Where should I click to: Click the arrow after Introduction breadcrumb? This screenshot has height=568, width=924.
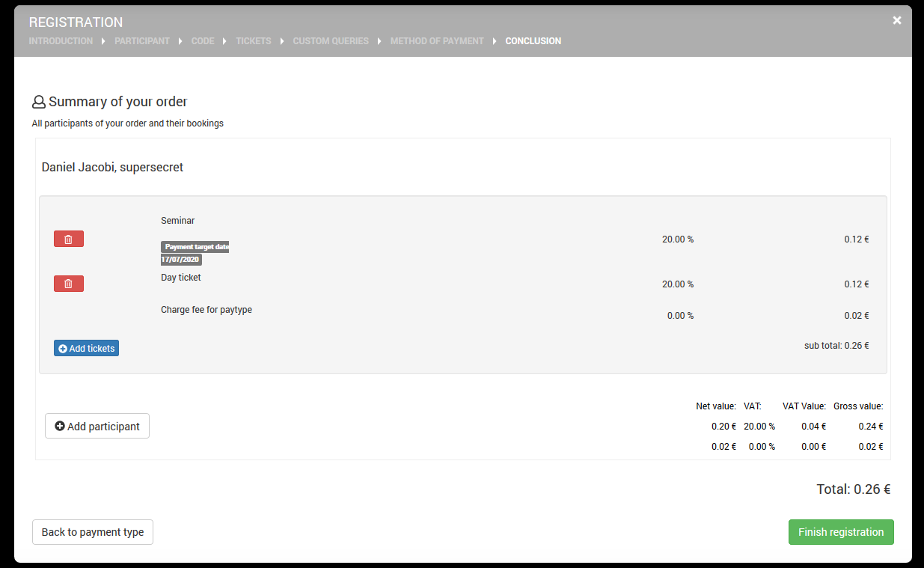click(103, 41)
